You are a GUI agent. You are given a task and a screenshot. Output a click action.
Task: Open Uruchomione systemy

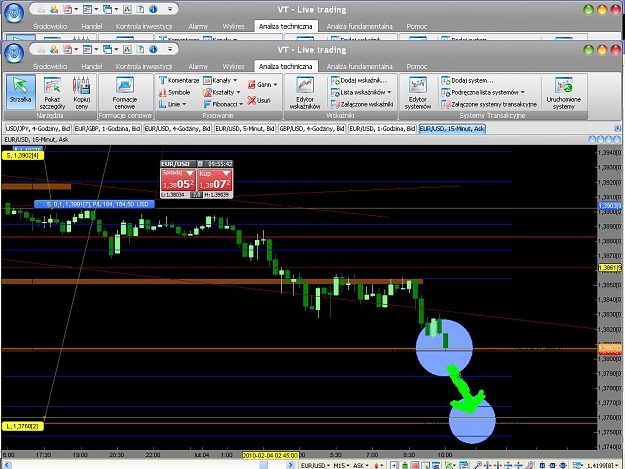click(x=564, y=93)
